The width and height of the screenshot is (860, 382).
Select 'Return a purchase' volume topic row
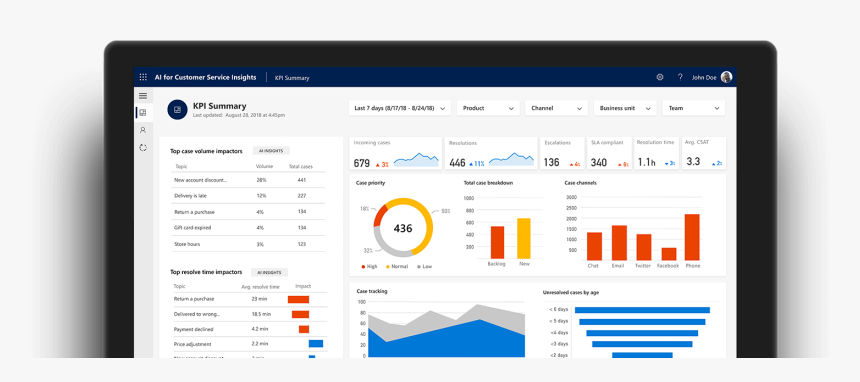click(x=247, y=212)
